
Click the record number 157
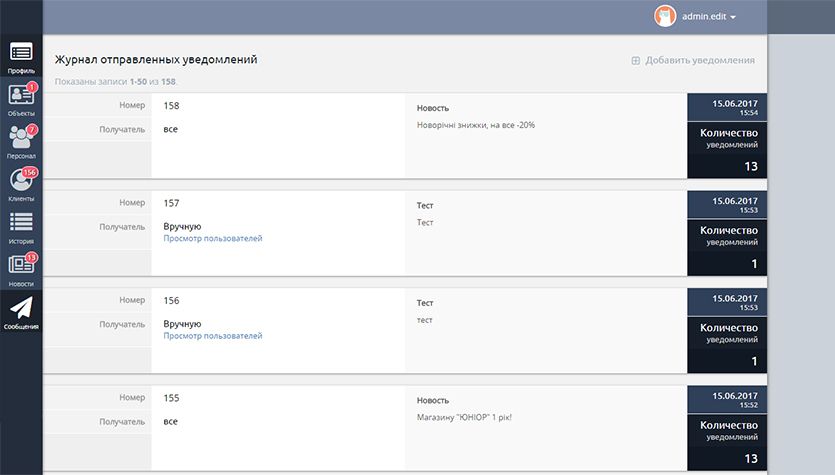171,203
